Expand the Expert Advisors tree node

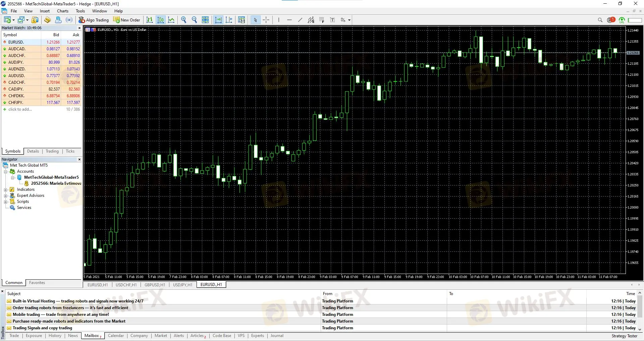pos(6,196)
